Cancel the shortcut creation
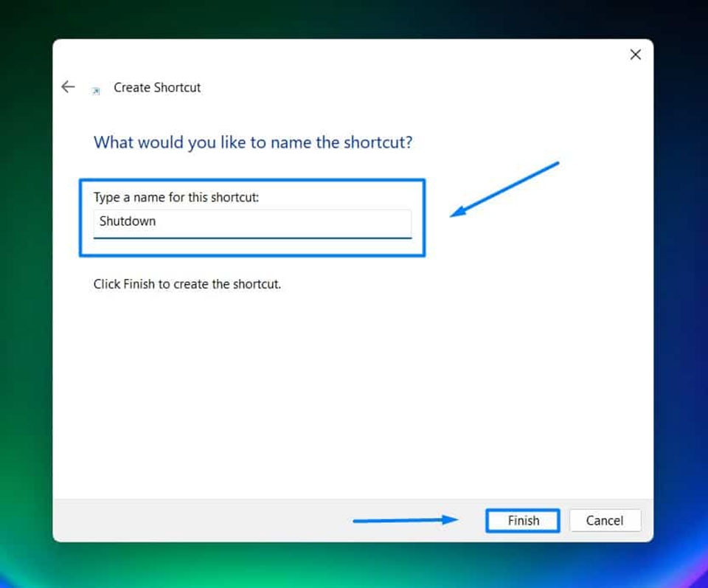 (605, 520)
